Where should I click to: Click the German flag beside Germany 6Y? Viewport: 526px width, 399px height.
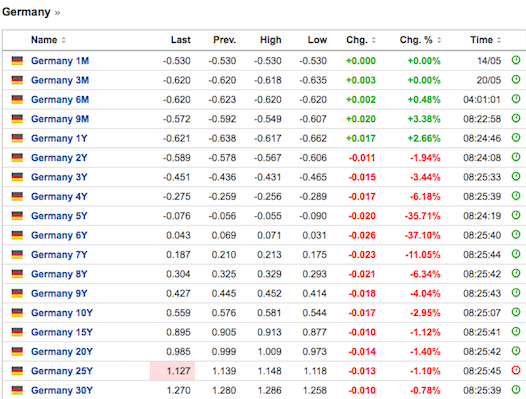pyautogui.click(x=17, y=235)
